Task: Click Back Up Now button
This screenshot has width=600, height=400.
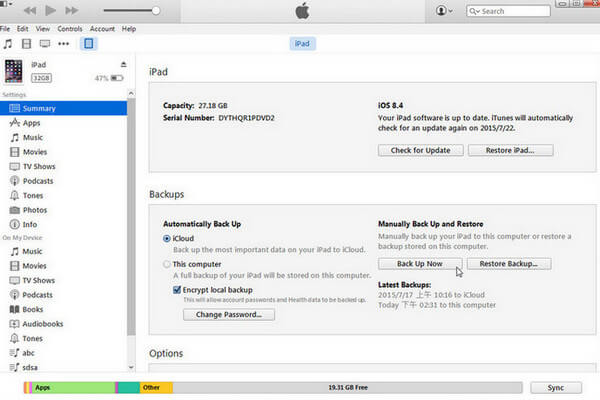Action: point(420,264)
